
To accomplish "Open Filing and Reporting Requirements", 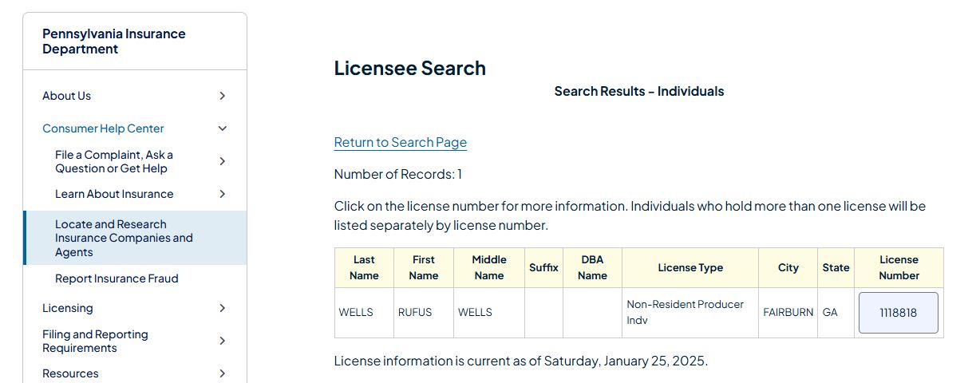I will point(95,341).
